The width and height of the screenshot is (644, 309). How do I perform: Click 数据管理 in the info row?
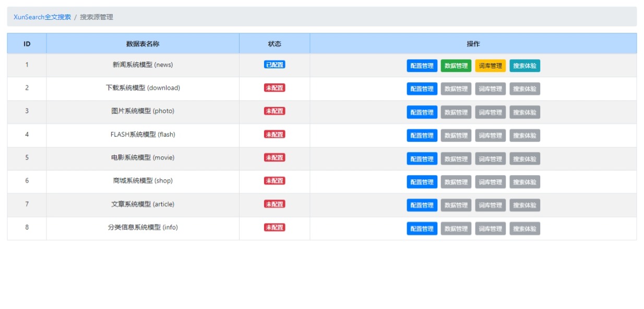pyautogui.click(x=456, y=228)
